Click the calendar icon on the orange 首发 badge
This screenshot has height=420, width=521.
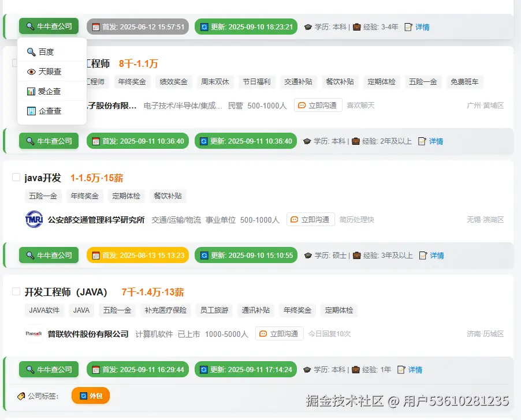pos(95,255)
